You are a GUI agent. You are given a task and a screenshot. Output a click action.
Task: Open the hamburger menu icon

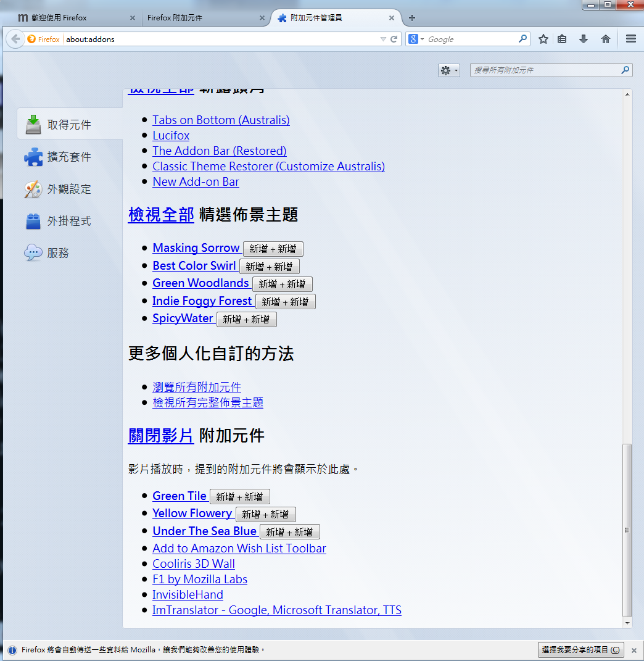(x=631, y=39)
